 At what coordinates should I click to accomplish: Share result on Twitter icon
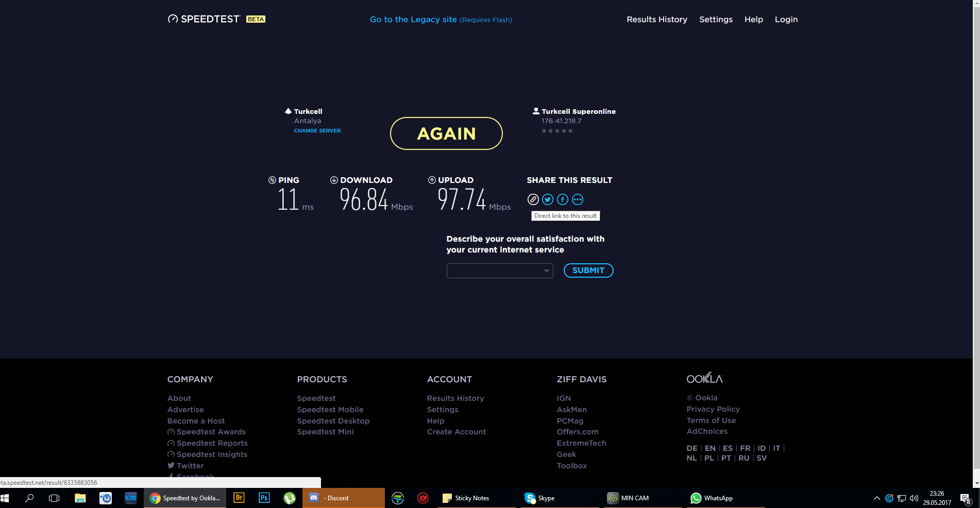click(548, 199)
